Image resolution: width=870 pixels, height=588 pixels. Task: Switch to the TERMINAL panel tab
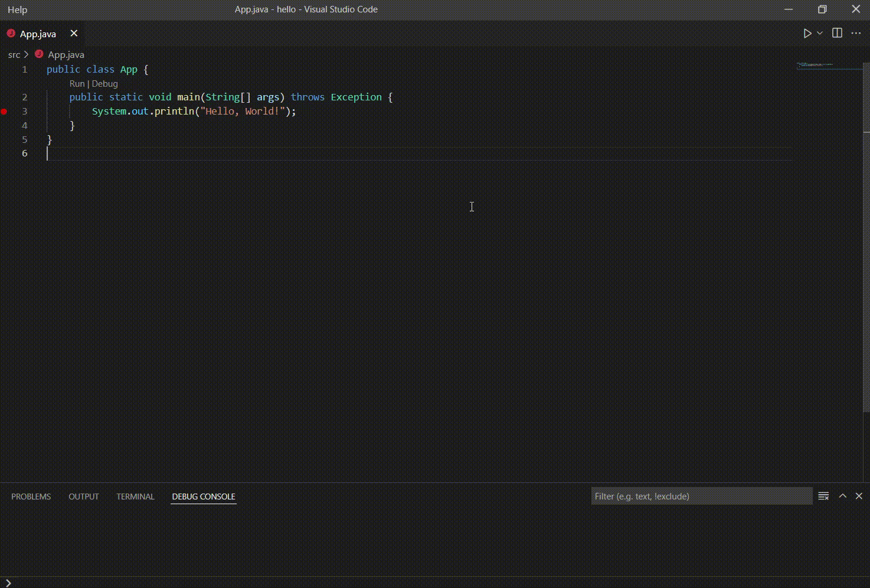[135, 496]
